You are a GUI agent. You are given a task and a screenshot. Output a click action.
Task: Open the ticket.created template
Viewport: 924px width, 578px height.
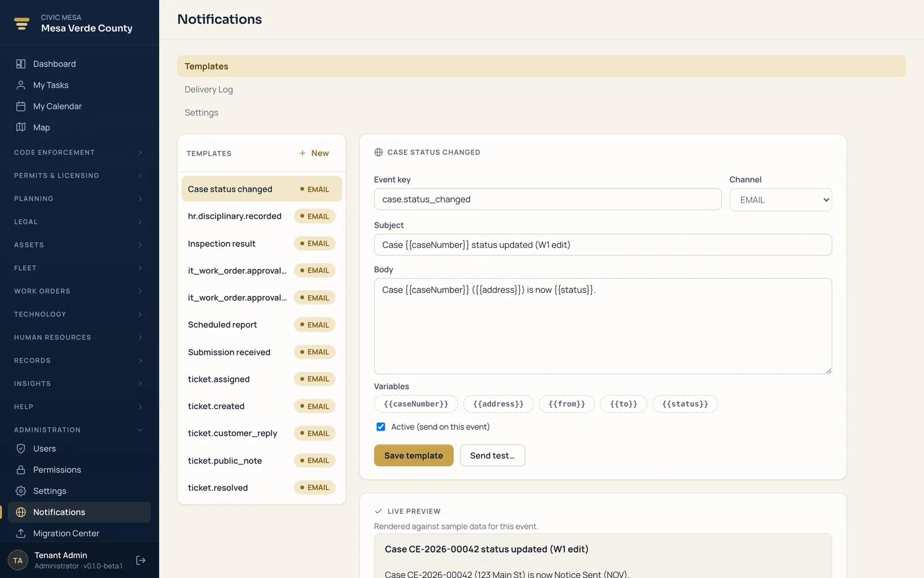click(262, 406)
